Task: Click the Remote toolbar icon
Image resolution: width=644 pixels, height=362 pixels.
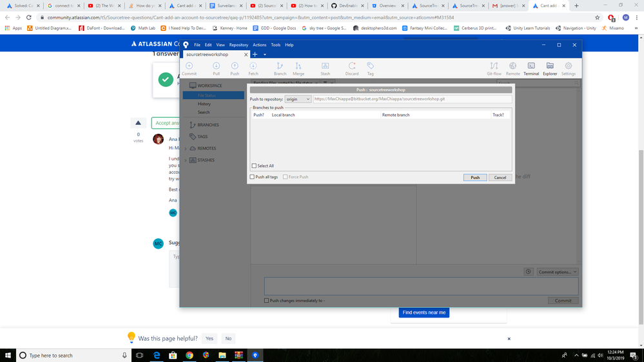Action: tap(512, 68)
